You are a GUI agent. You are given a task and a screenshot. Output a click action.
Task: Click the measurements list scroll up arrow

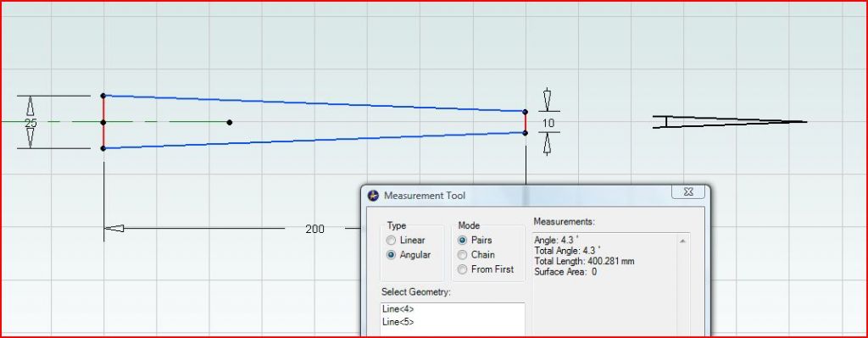[682, 241]
